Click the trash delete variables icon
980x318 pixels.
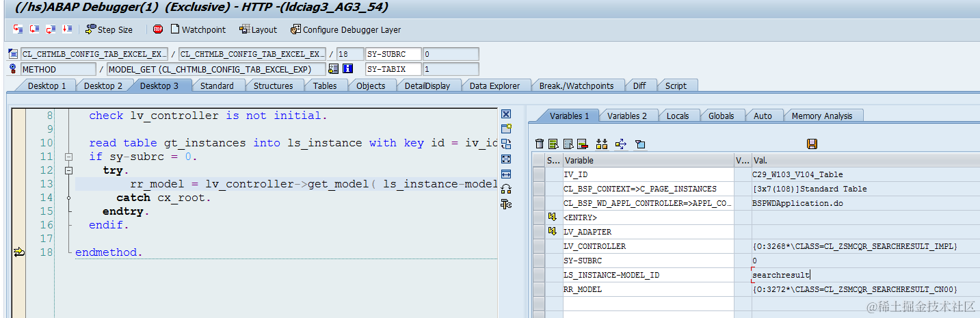(540, 144)
